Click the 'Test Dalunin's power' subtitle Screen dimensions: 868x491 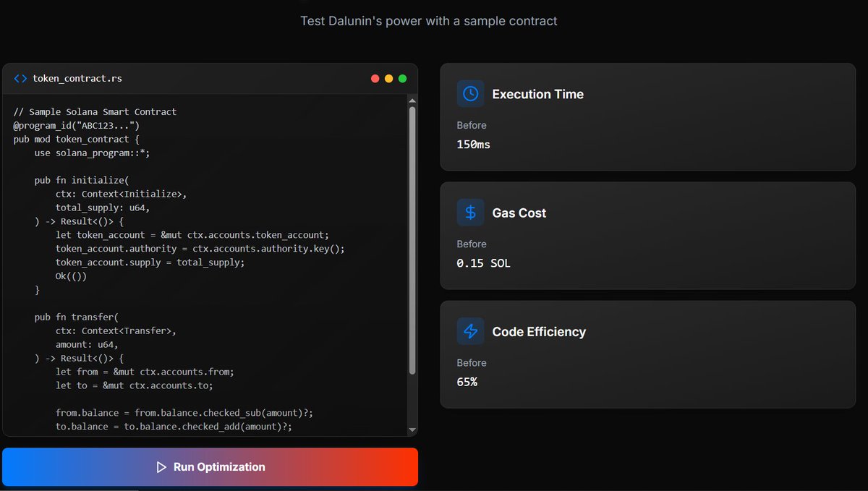pyautogui.click(x=429, y=21)
